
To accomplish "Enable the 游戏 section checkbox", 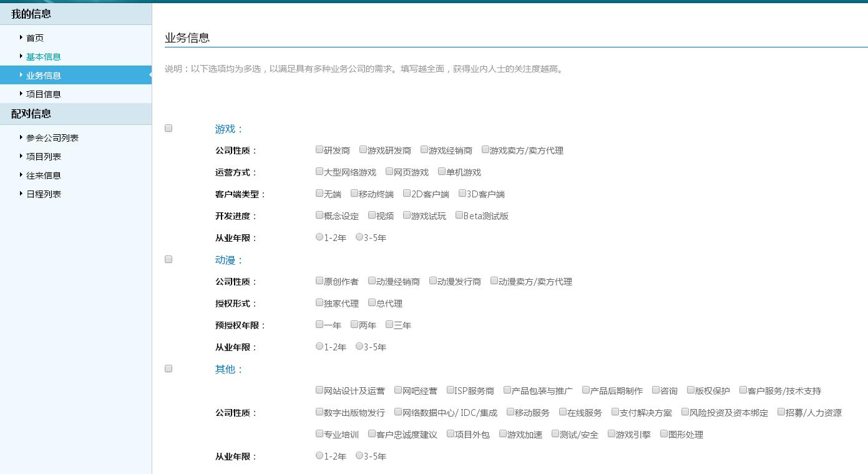I will (x=168, y=128).
